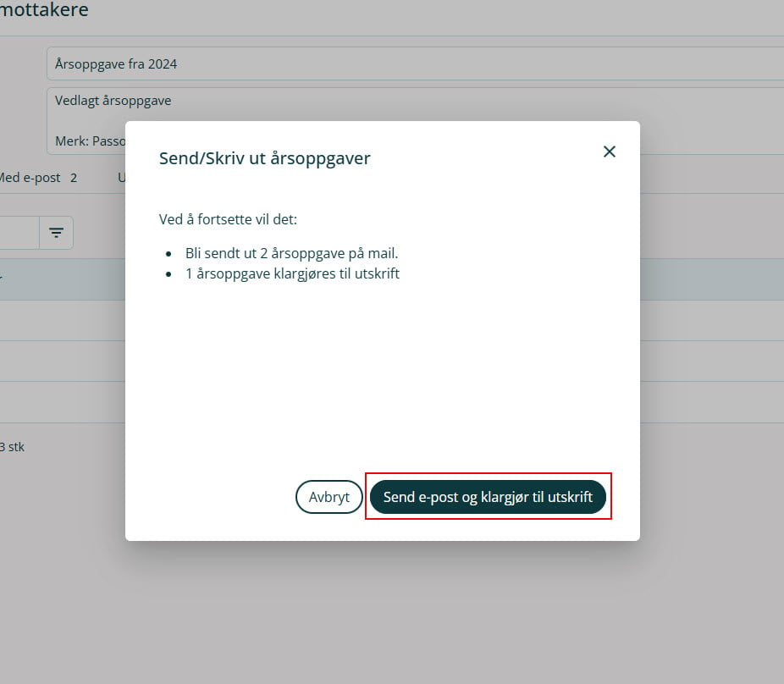Click the bullet about klargjøres til utskrift

point(292,273)
